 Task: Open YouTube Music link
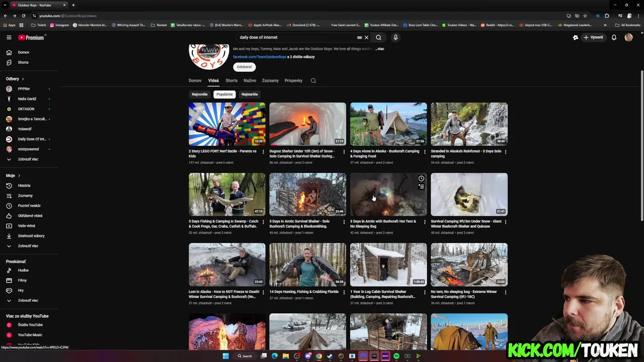29,335
